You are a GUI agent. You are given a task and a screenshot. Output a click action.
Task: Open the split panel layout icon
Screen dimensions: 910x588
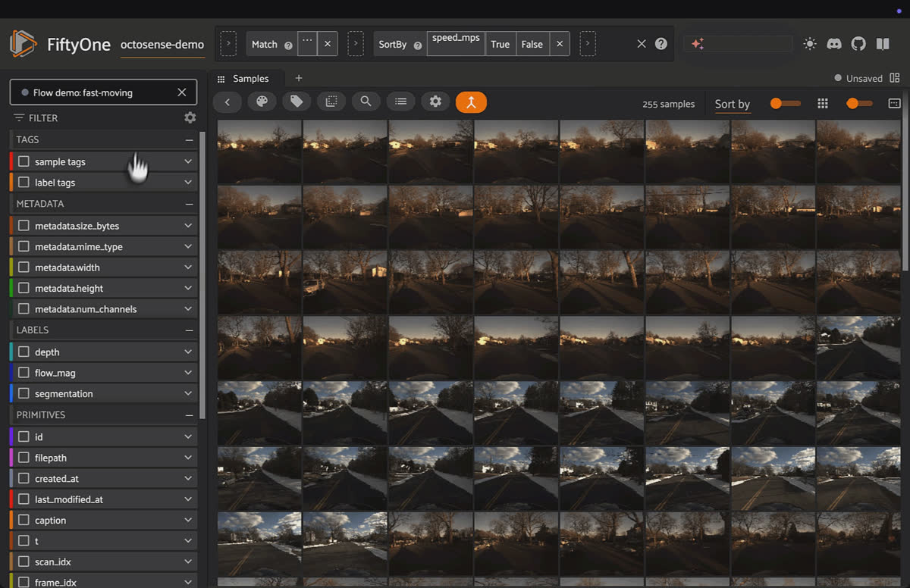[x=895, y=78]
